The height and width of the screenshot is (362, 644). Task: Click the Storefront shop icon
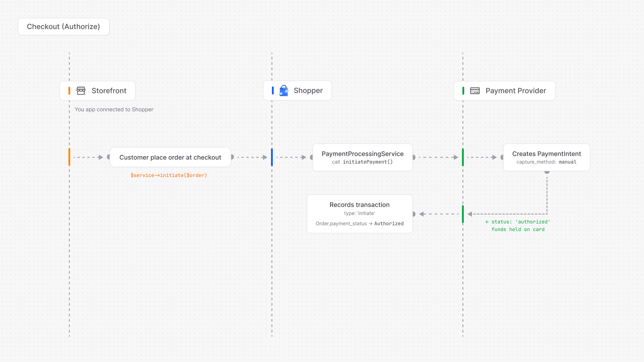(x=81, y=91)
